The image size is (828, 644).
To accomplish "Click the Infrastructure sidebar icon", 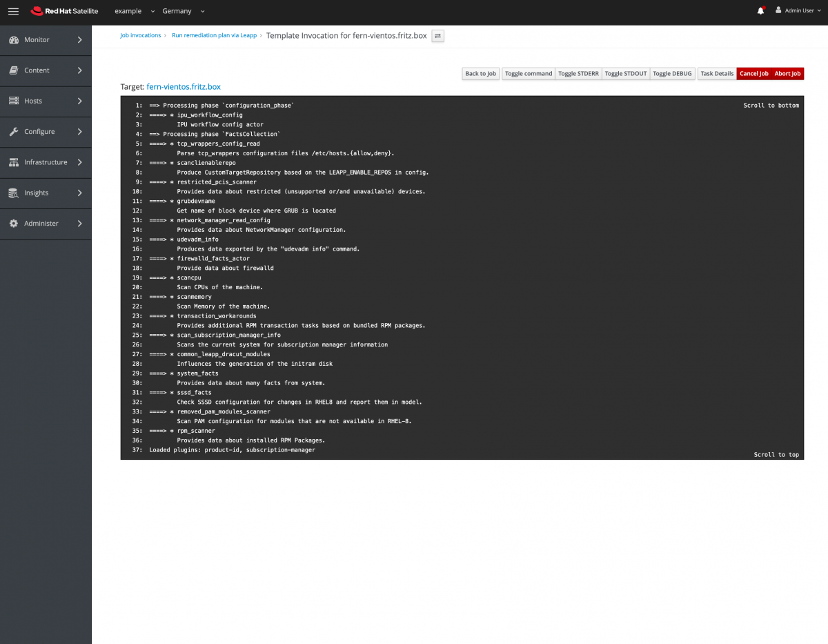I will [x=15, y=162].
